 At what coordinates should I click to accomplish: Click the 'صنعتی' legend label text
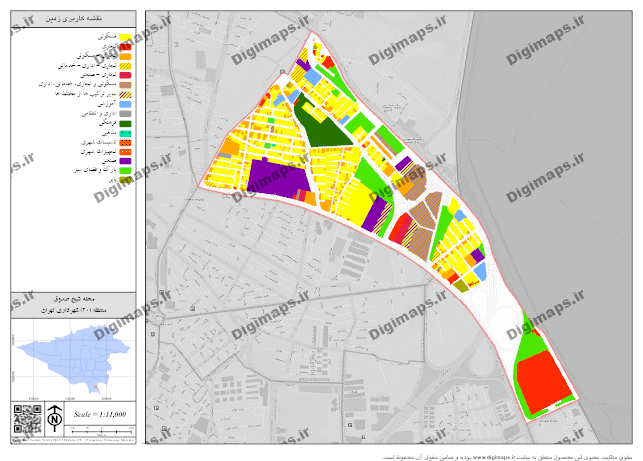[x=110, y=161]
